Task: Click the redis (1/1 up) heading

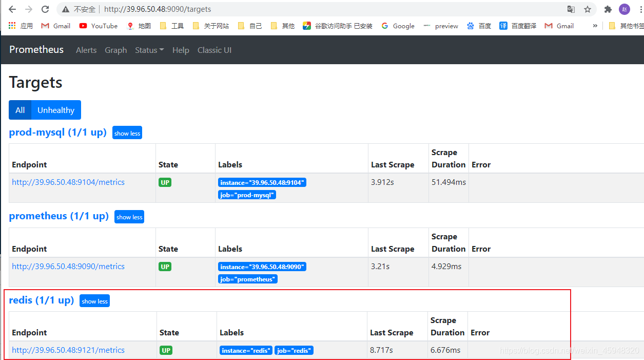Action: (x=42, y=300)
